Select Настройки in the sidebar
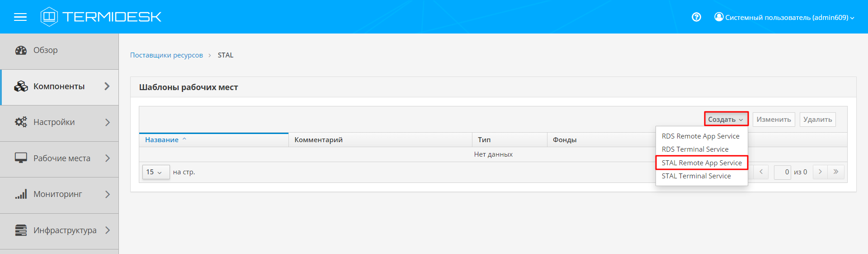This screenshot has height=254, width=868. 59,123
